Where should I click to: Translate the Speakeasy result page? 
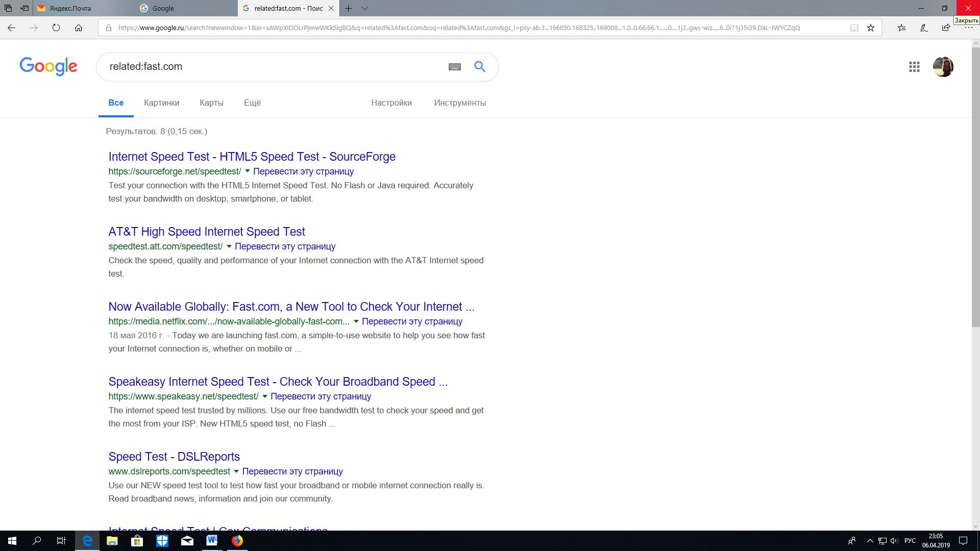(x=321, y=396)
